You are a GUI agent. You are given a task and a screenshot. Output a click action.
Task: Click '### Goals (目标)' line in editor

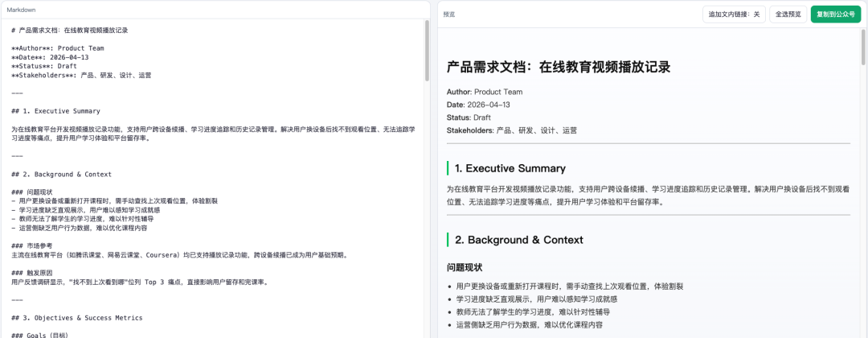39,335
